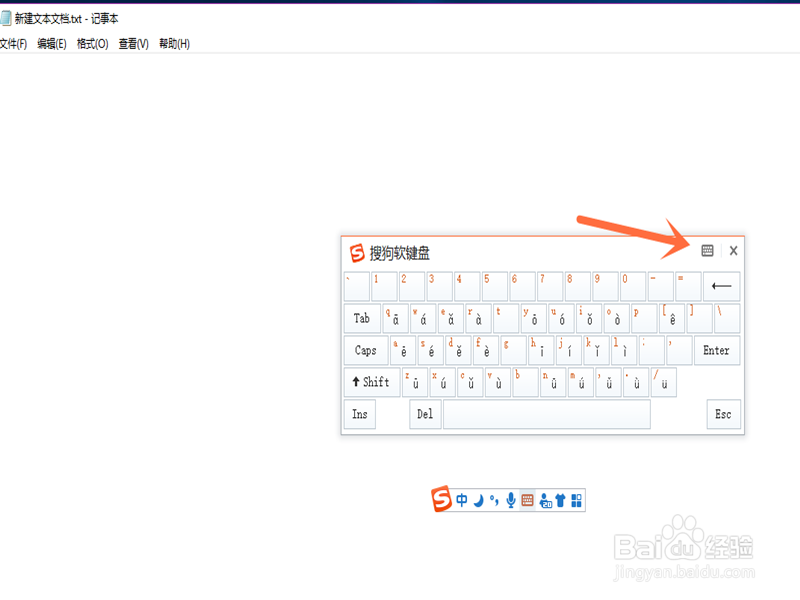The image size is (800, 600).
Task: Click the v key showing ù
Action: tap(497, 382)
